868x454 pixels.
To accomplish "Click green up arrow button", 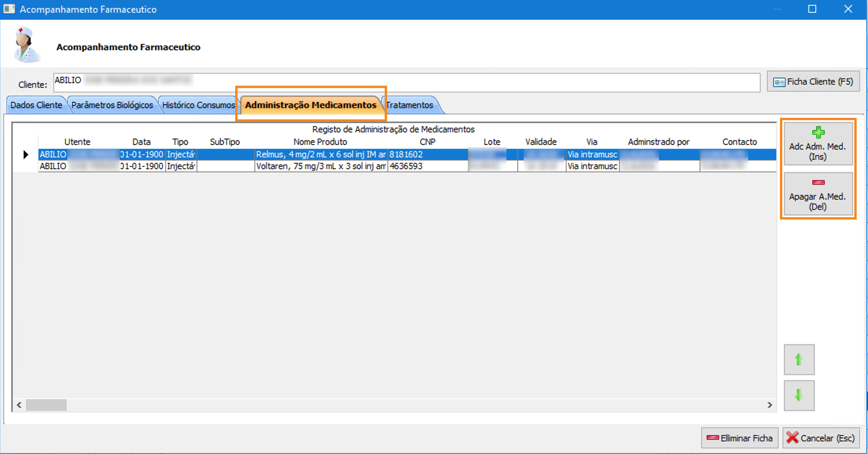I will pyautogui.click(x=799, y=359).
